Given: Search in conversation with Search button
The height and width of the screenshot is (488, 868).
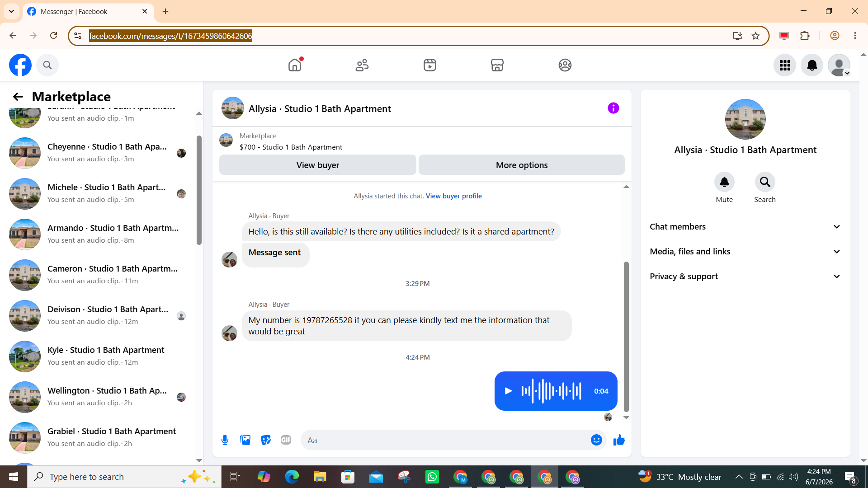Looking at the screenshot, I should point(765,182).
